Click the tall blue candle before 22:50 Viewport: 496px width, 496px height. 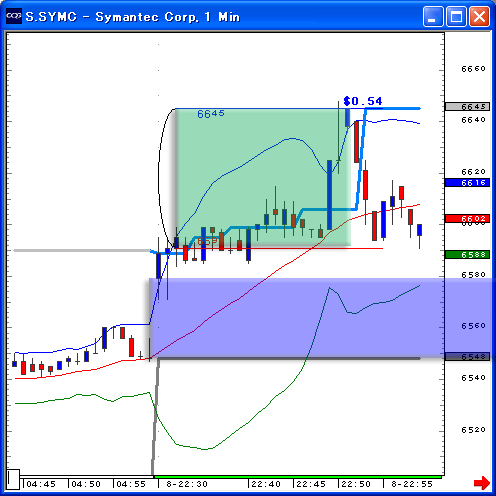(329, 195)
